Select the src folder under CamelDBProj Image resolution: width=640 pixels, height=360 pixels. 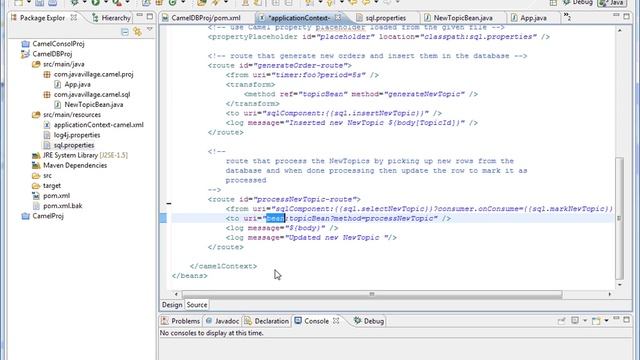pyautogui.click(x=47, y=176)
